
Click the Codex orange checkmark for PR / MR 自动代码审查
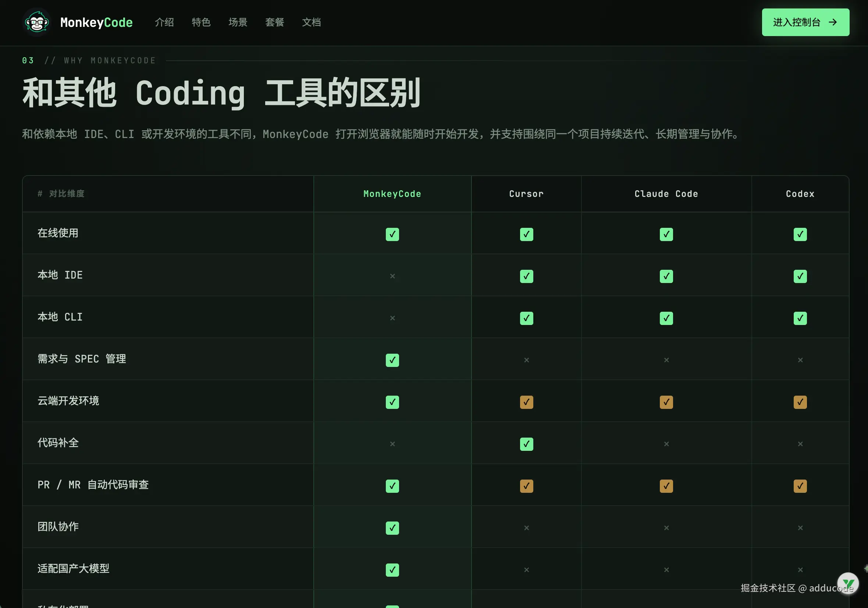point(800,486)
